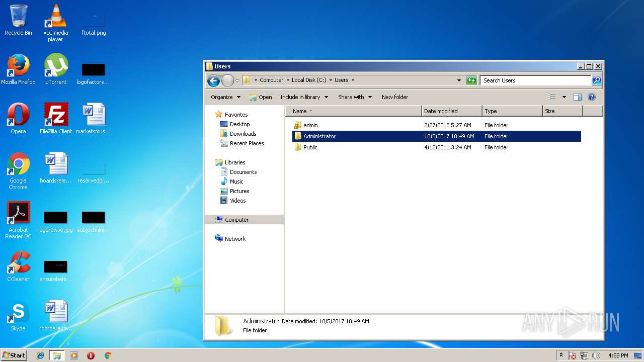Sort by the Size column header

(562, 111)
